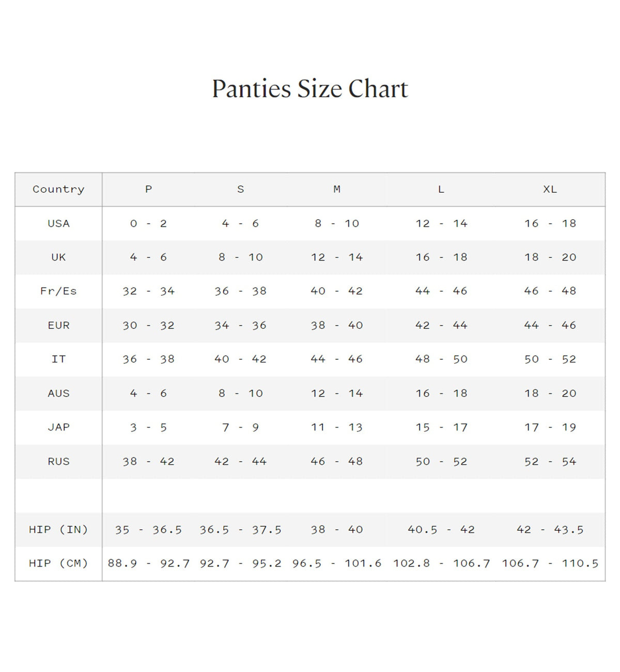The height and width of the screenshot is (672, 620).
Task: Click the RUS row label
Action: pos(58,462)
